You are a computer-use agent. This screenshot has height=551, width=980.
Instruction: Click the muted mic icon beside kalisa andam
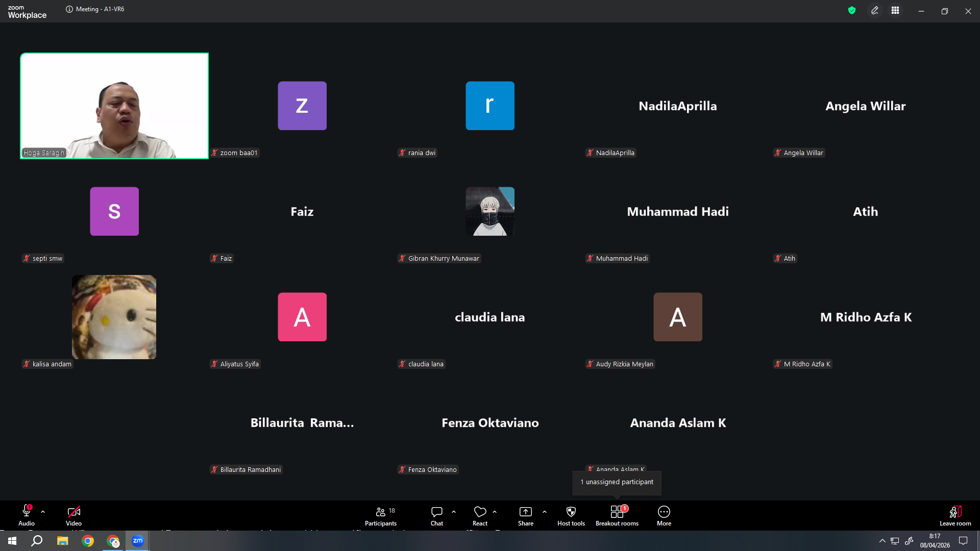27,364
